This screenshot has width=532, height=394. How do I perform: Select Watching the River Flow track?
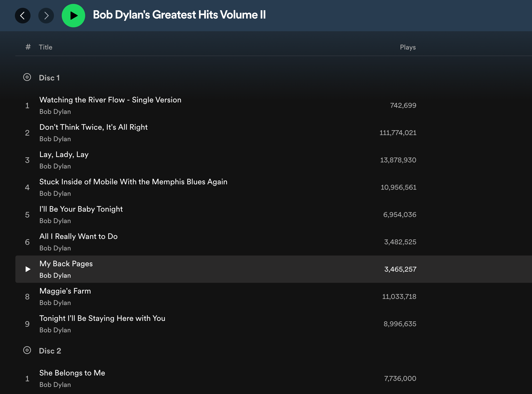(x=110, y=100)
